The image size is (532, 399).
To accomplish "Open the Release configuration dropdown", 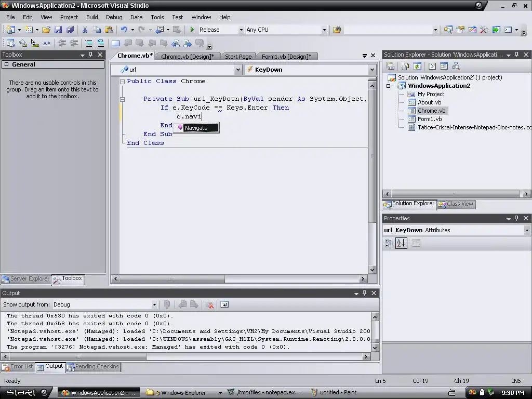I will click(x=241, y=30).
